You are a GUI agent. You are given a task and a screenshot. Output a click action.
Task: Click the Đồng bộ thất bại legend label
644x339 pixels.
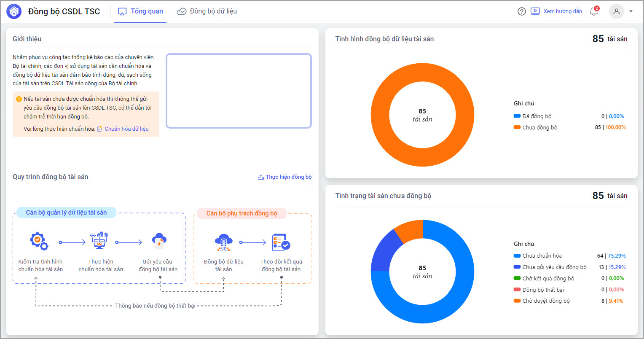click(x=543, y=290)
